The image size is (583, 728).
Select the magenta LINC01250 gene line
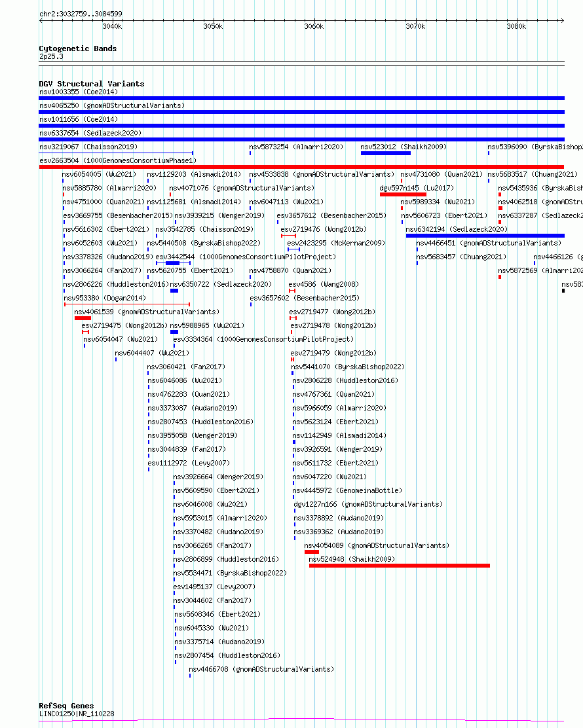coord(301,720)
